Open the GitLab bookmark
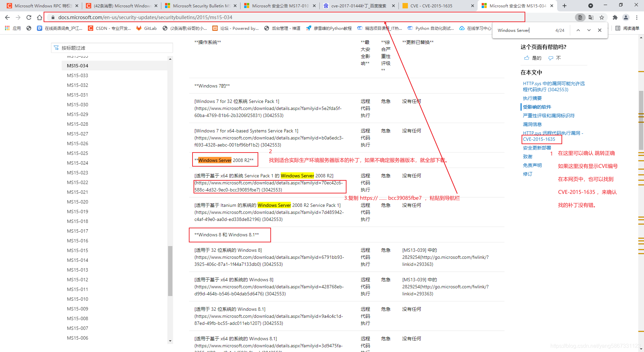The width and height of the screenshot is (644, 352). 147,28
